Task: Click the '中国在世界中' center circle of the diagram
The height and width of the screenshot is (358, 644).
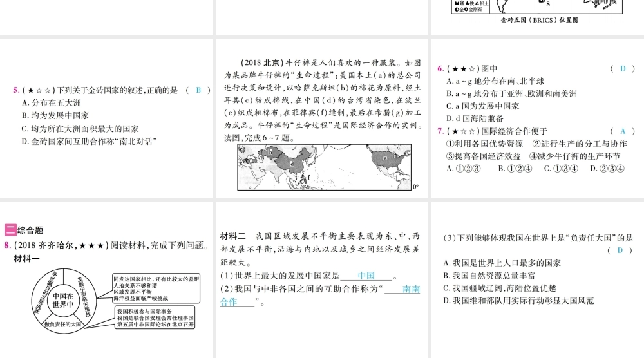Action: 63,300
